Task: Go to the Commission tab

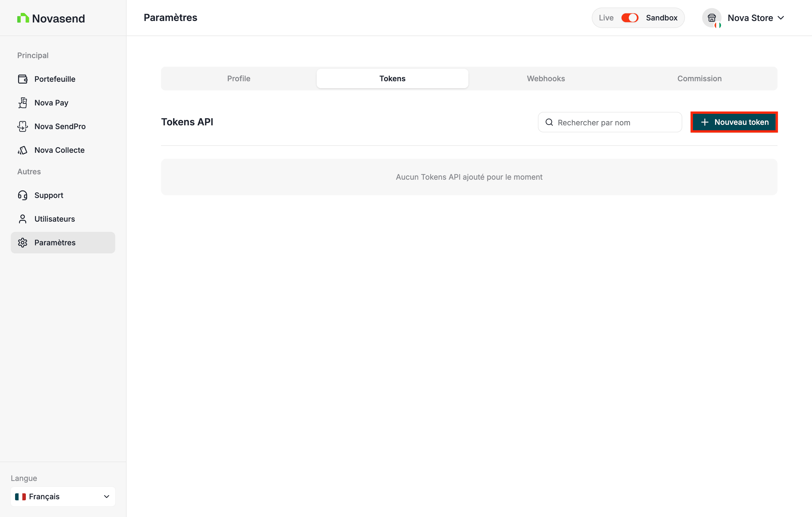Action: (699, 79)
